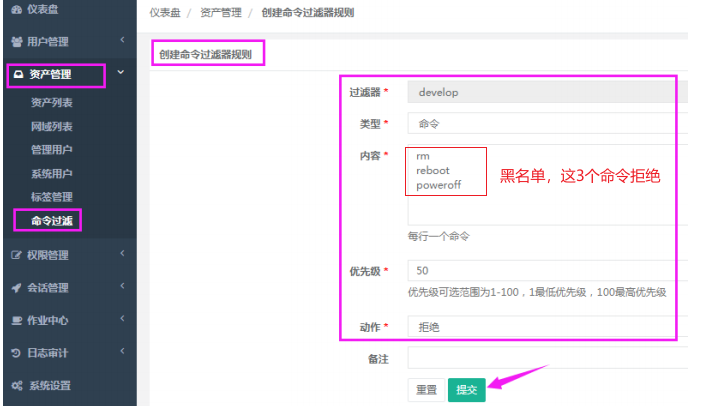Open the 类型 dropdown showing 命令

(548, 124)
